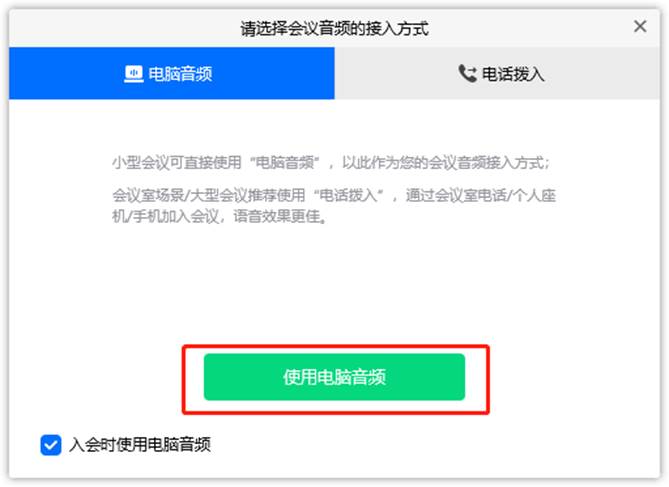Click the 语音效果更佳 text line

[x=281, y=216]
